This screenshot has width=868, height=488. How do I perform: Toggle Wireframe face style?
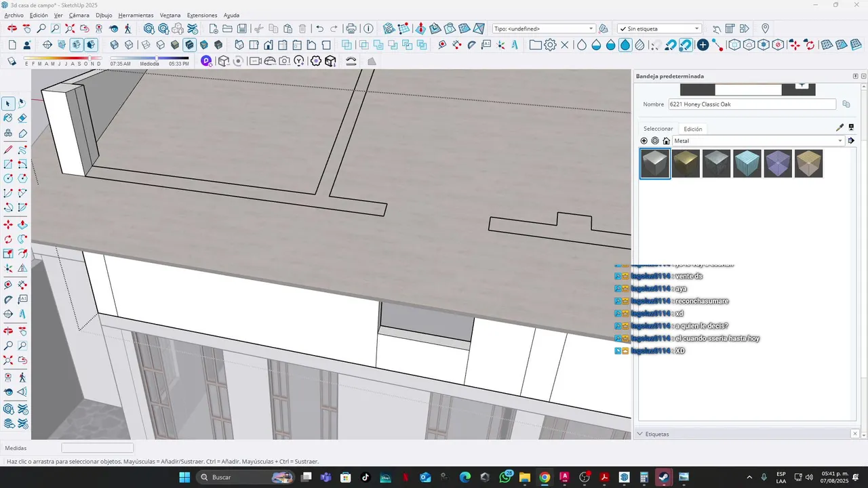pos(145,45)
